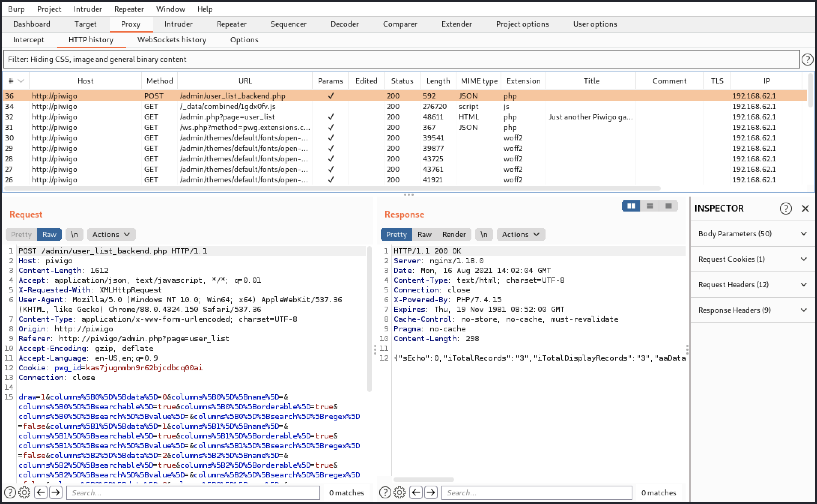The image size is (817, 504).
Task: Go to previous request search match
Action: tap(40, 492)
